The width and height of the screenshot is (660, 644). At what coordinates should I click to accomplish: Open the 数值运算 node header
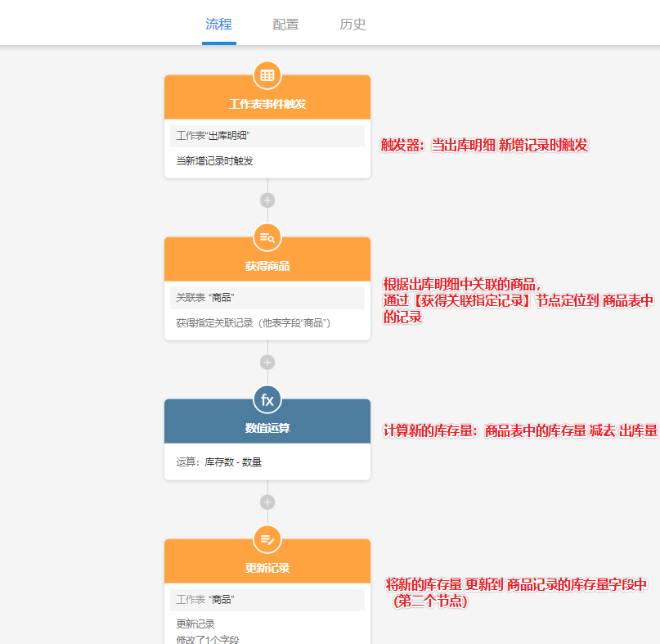click(267, 428)
